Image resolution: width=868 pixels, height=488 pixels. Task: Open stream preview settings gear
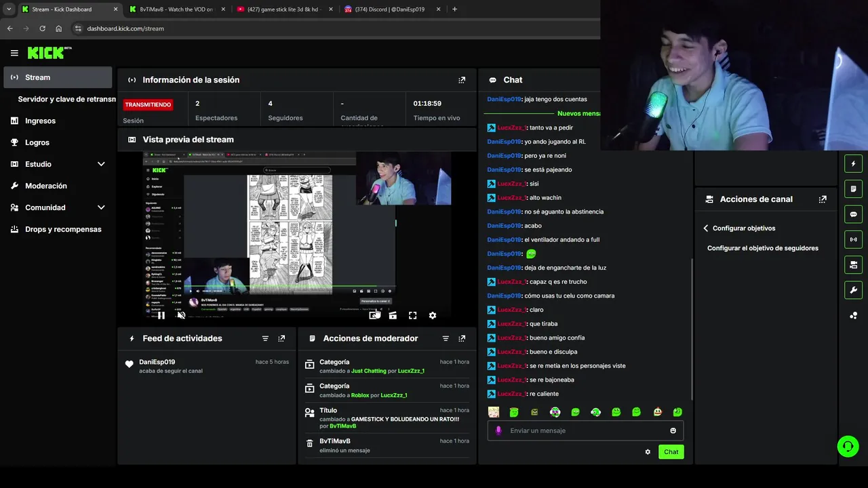(433, 315)
